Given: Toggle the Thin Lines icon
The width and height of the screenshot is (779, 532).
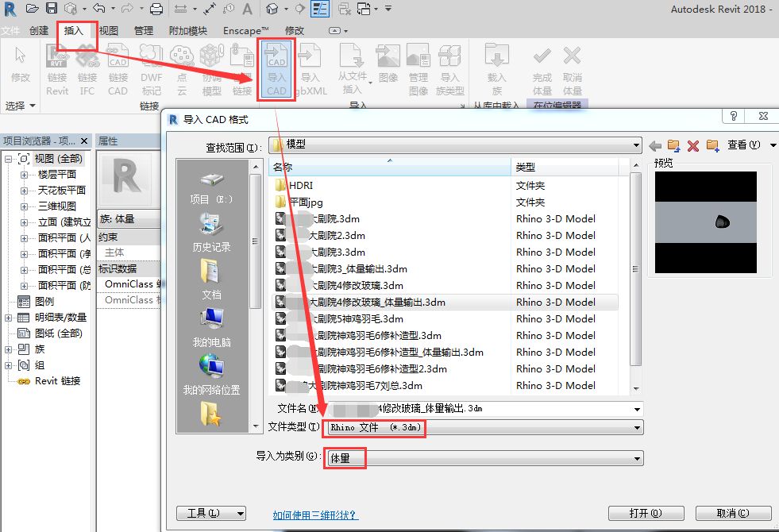Looking at the screenshot, I should (x=320, y=9).
